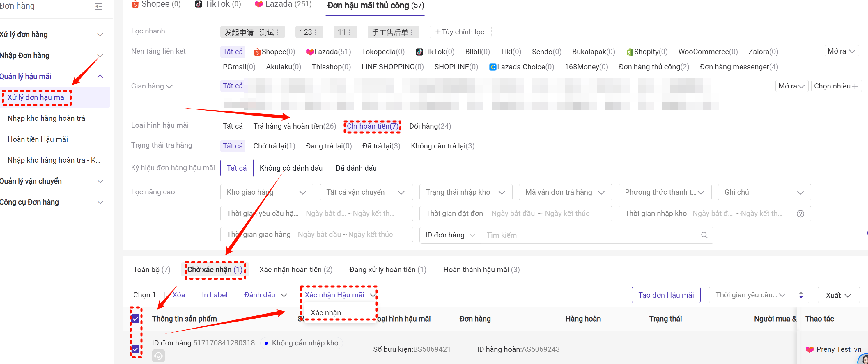Image resolution: width=868 pixels, height=364 pixels.
Task: Click help icon beside Thời gian nhập kho
Action: [x=800, y=214]
